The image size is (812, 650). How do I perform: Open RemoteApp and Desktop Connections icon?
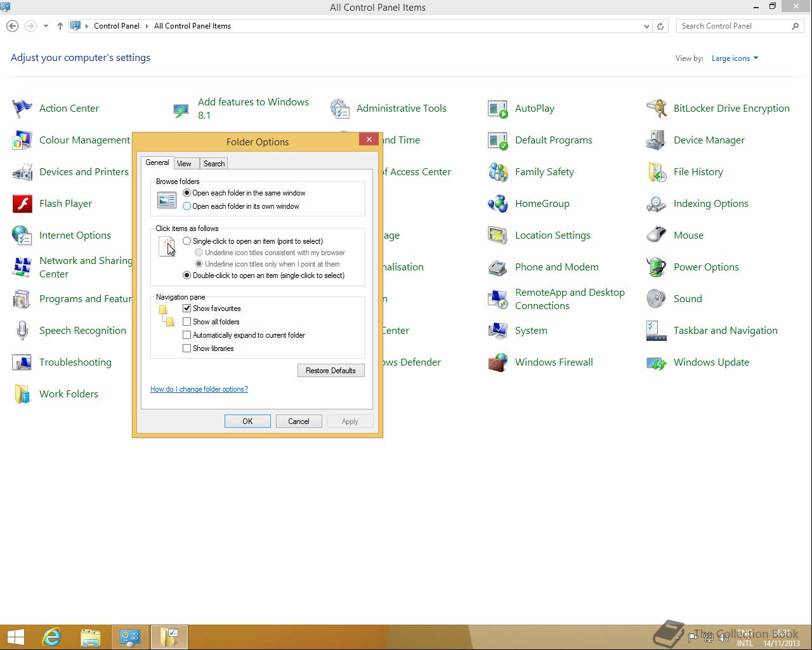pyautogui.click(x=498, y=299)
